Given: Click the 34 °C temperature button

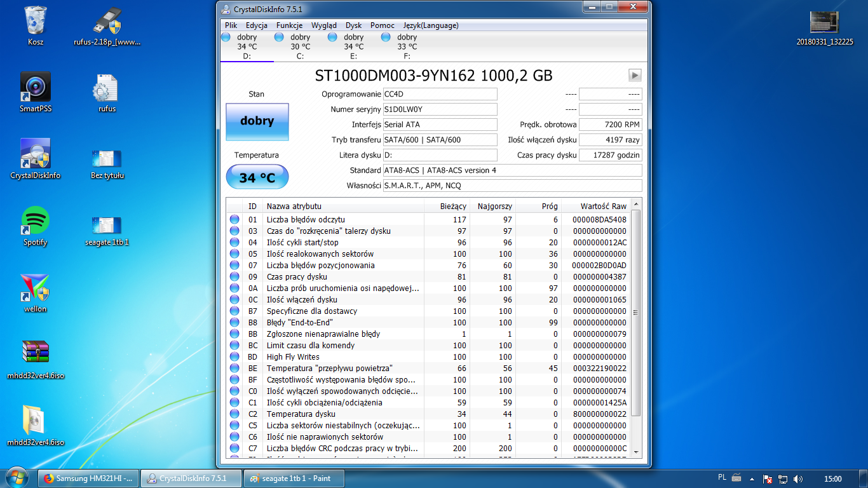Looking at the screenshot, I should click(257, 177).
